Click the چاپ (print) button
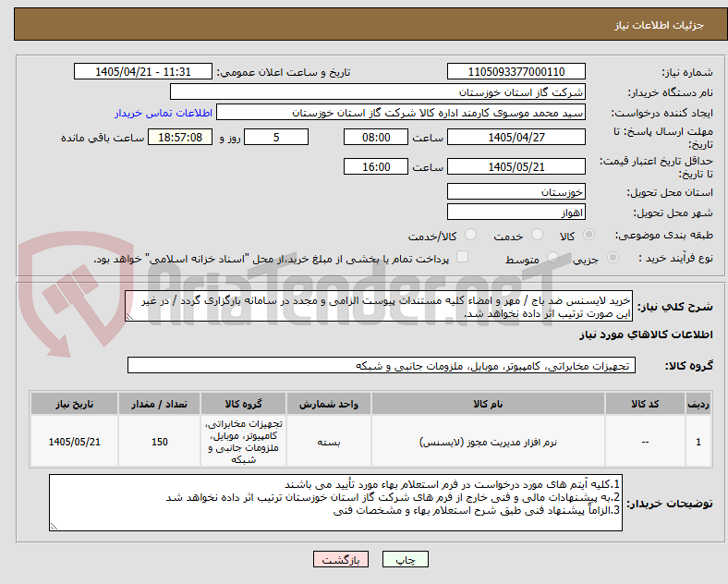728x584 pixels. point(405,559)
